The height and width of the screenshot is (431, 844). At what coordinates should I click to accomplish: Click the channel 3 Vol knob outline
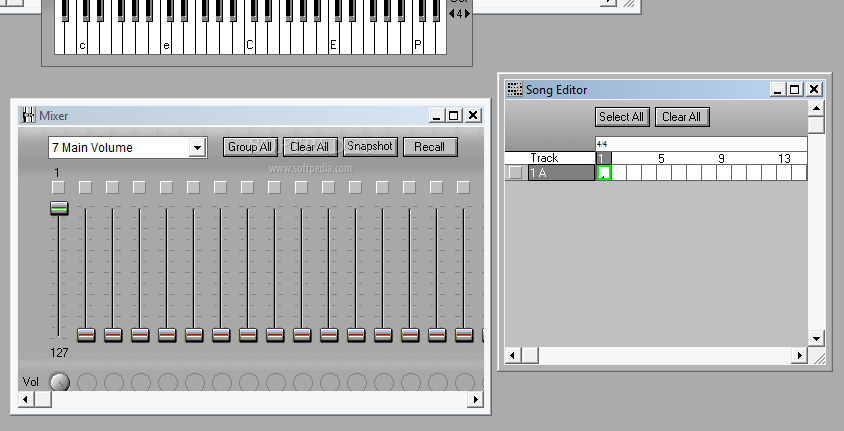tap(114, 383)
